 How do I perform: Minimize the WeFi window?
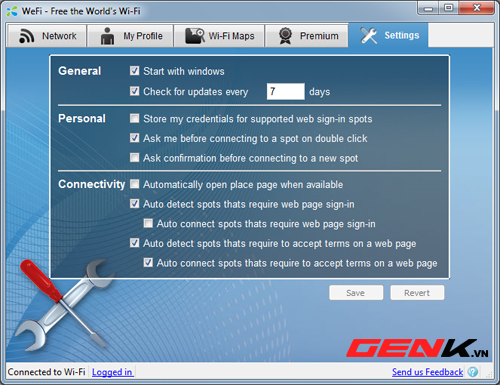click(428, 8)
